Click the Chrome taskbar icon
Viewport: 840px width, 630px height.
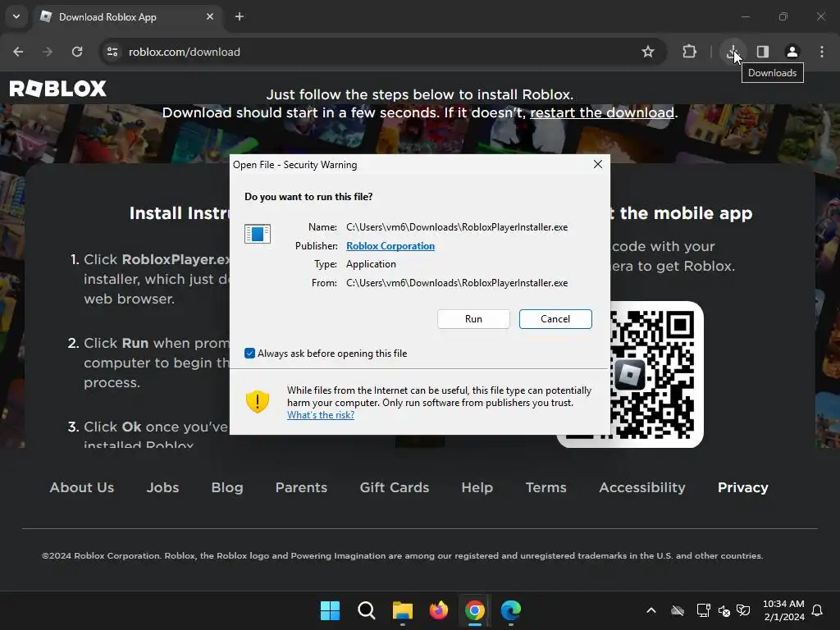(475, 610)
